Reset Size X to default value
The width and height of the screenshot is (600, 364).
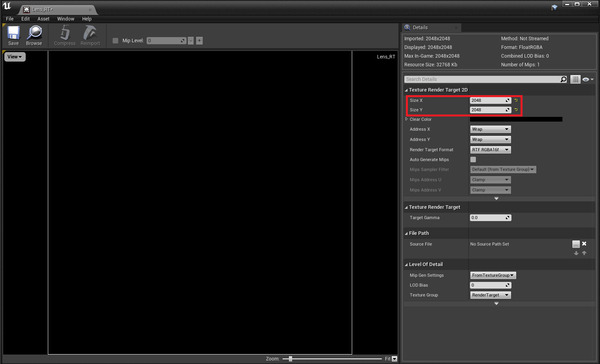tap(516, 100)
